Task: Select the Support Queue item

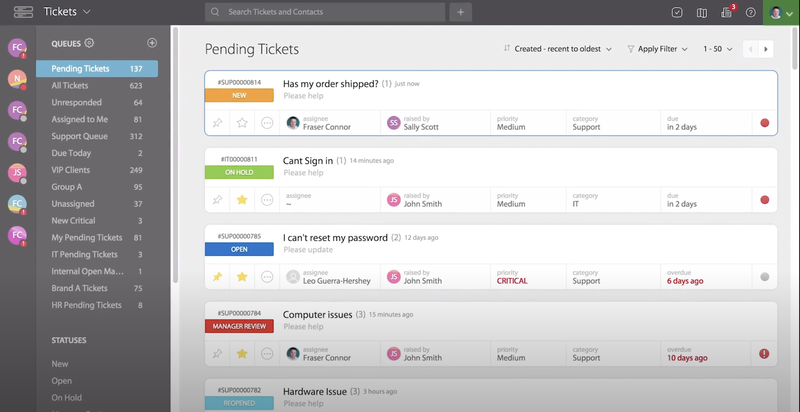Action: (97, 136)
